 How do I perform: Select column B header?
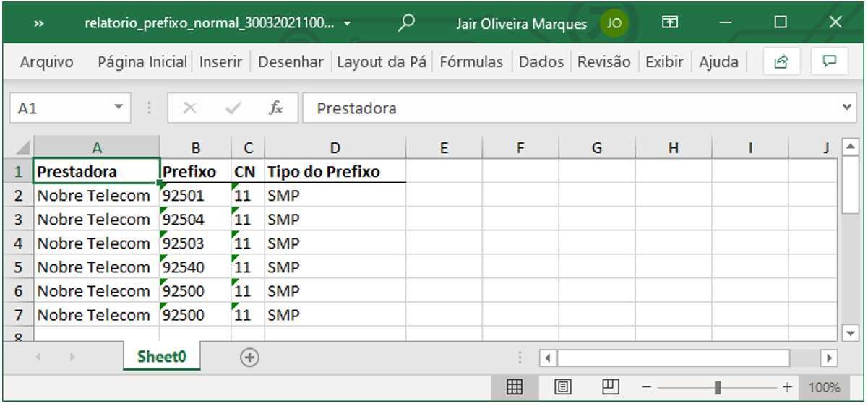pos(196,148)
